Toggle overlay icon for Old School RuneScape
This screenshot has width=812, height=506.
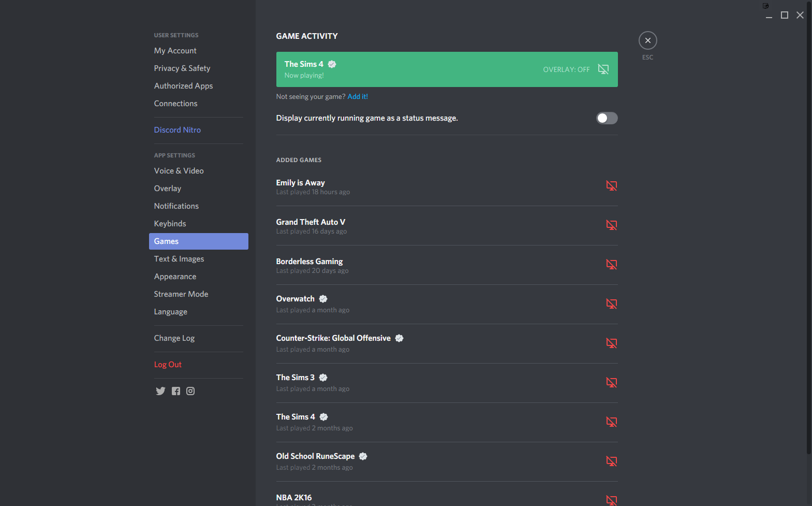[x=611, y=461]
